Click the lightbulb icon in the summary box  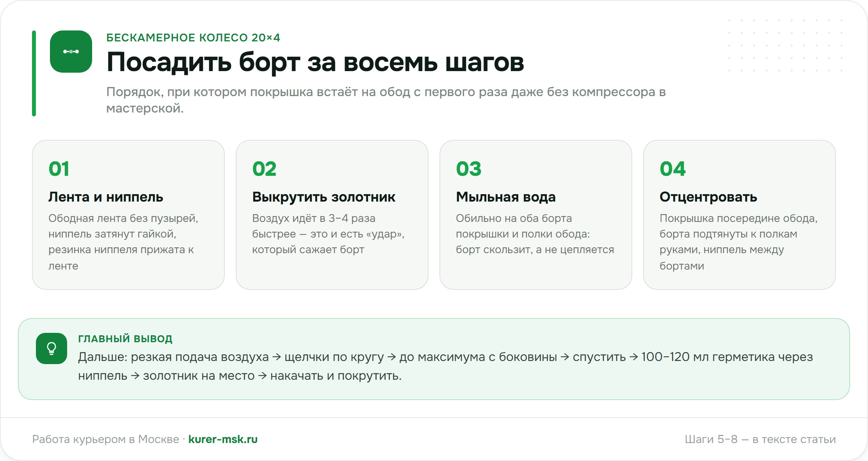click(52, 348)
